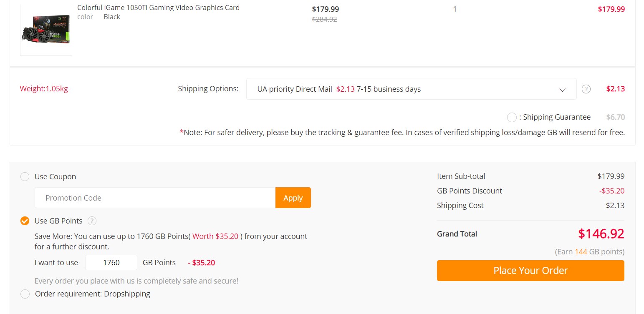Click the Shipping Guarantee $6.70 price
644x314 pixels.
click(x=616, y=117)
